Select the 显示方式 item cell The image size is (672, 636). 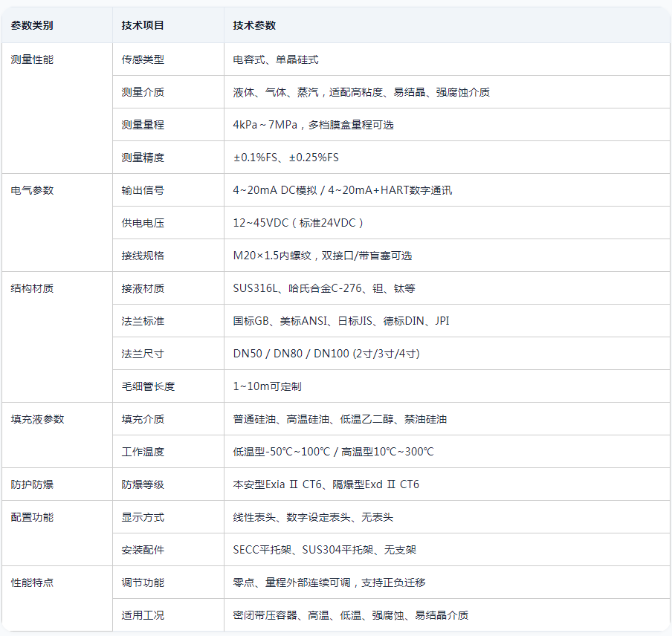click(169, 517)
